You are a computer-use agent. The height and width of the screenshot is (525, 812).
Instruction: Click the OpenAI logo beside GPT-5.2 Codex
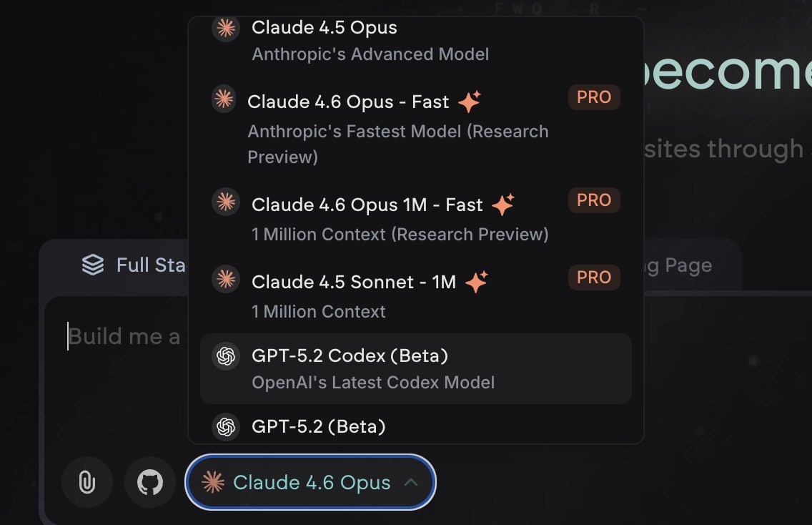click(226, 356)
